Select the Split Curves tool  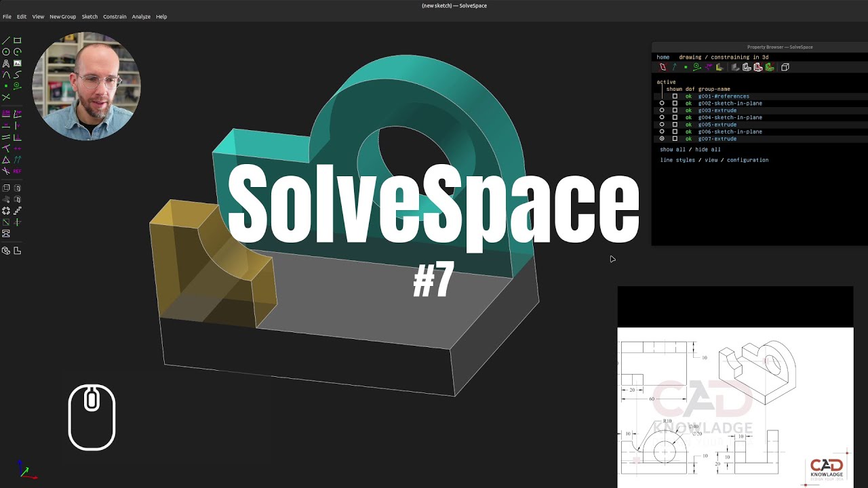click(x=6, y=97)
